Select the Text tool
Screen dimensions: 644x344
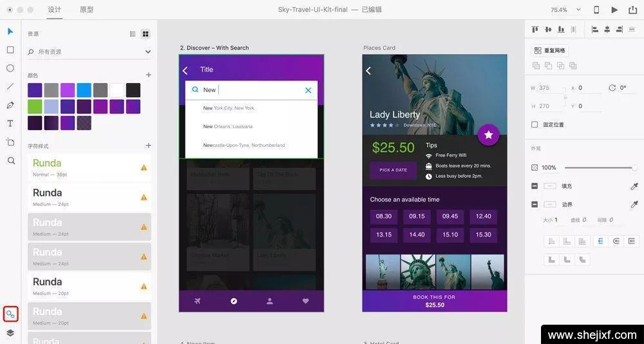point(10,123)
